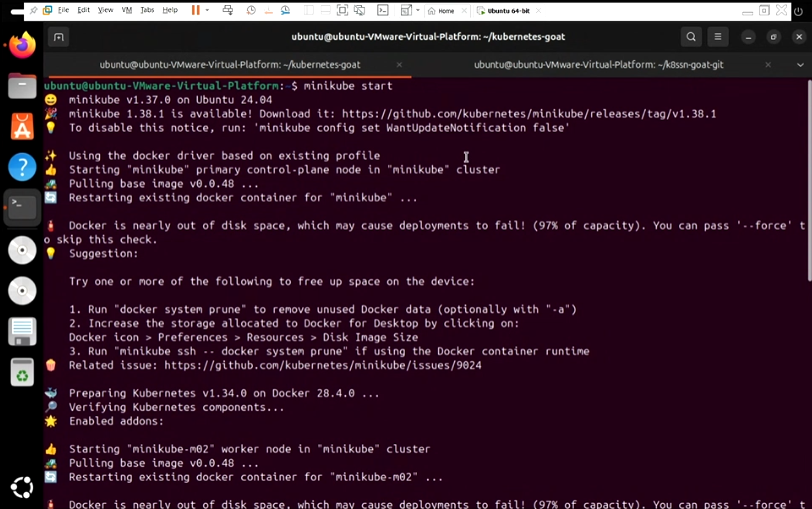812x509 pixels.
Task: Click 'Starting "minikube-m02" worker node' line
Action: click(250, 449)
